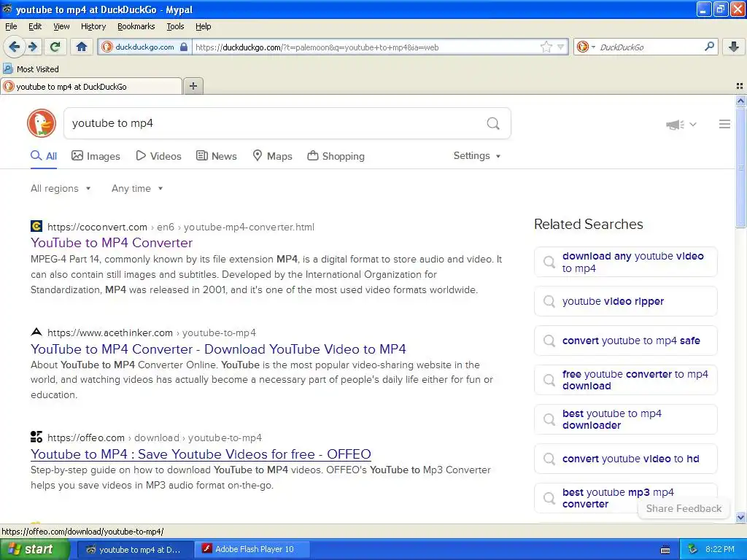The image size is (747, 560).
Task: Click the Windows start button
Action: pos(34,549)
